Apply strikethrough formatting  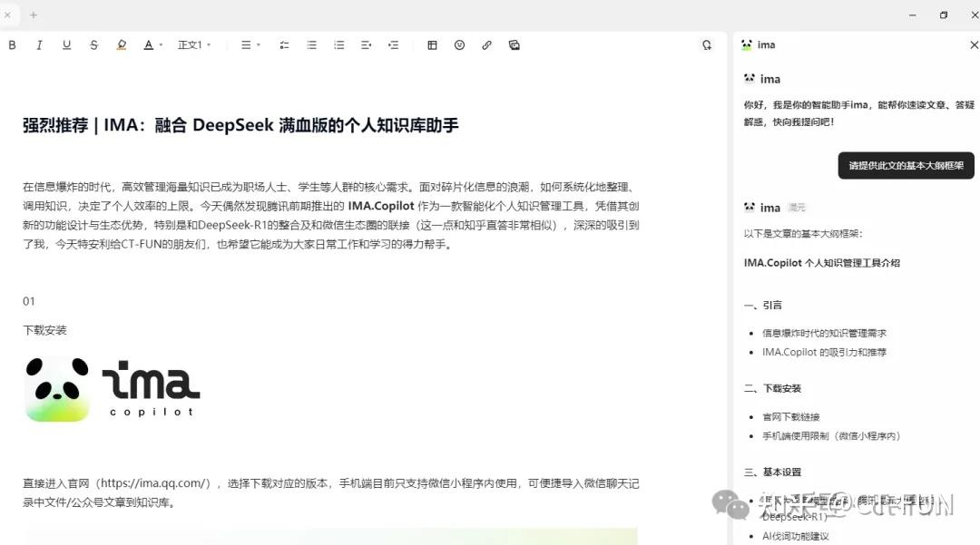pyautogui.click(x=92, y=44)
